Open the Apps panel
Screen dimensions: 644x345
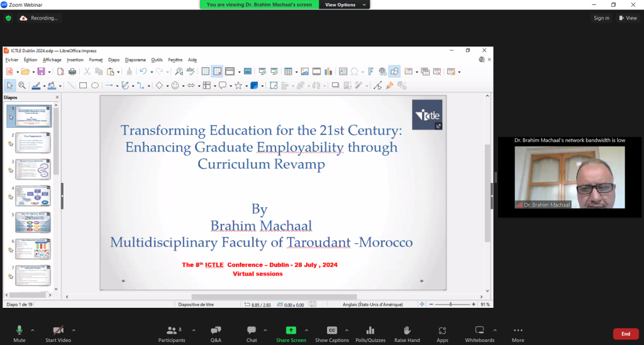tap(442, 333)
